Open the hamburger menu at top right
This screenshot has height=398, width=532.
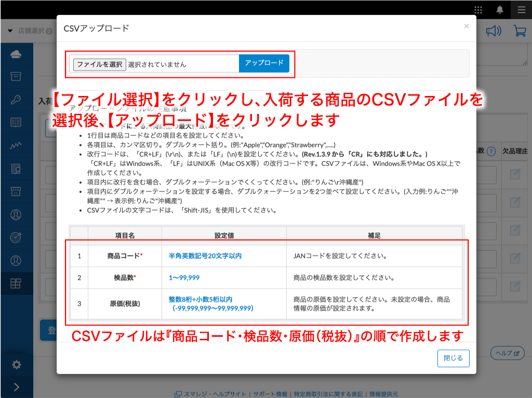pos(521,9)
